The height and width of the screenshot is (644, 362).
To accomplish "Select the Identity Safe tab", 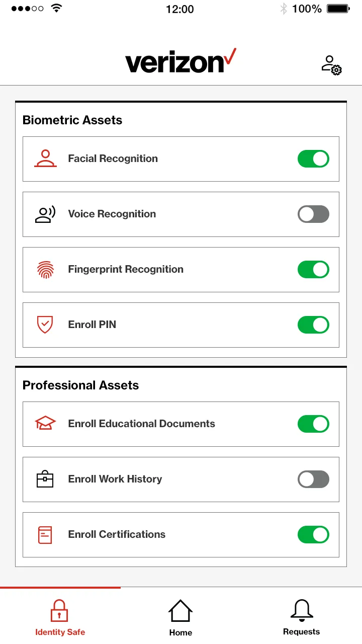I will (60, 617).
